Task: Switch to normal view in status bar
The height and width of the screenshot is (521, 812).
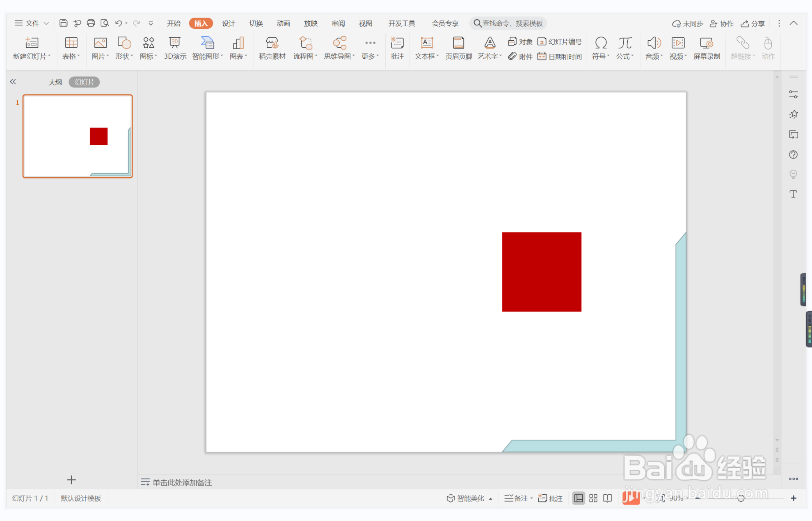Action: tap(578, 498)
